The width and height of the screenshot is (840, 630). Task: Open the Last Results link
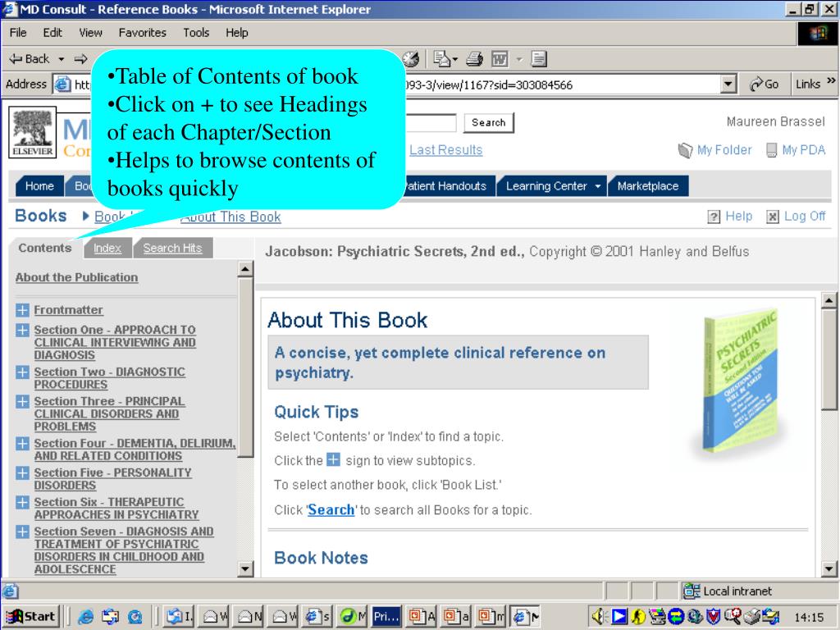point(445,150)
